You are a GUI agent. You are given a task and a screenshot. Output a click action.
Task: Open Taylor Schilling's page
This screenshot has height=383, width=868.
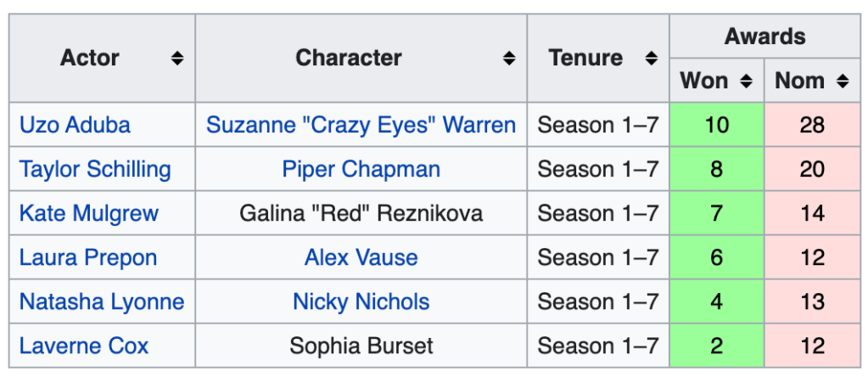click(x=95, y=170)
